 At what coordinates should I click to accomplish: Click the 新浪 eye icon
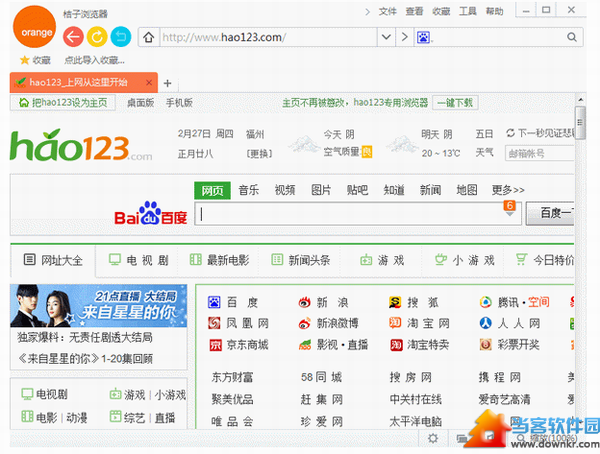305,302
